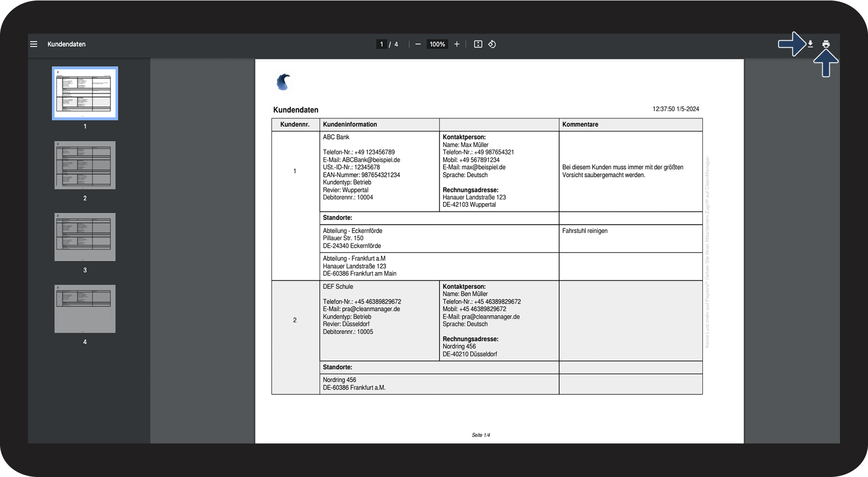The width and height of the screenshot is (868, 477).
Task: Click the Kundeninformation column header
Action: click(350, 124)
